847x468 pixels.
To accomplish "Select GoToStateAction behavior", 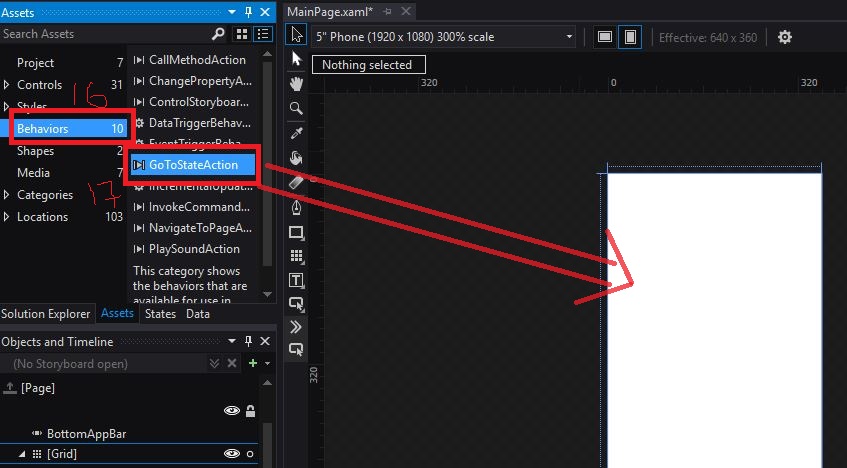I will 194,165.
